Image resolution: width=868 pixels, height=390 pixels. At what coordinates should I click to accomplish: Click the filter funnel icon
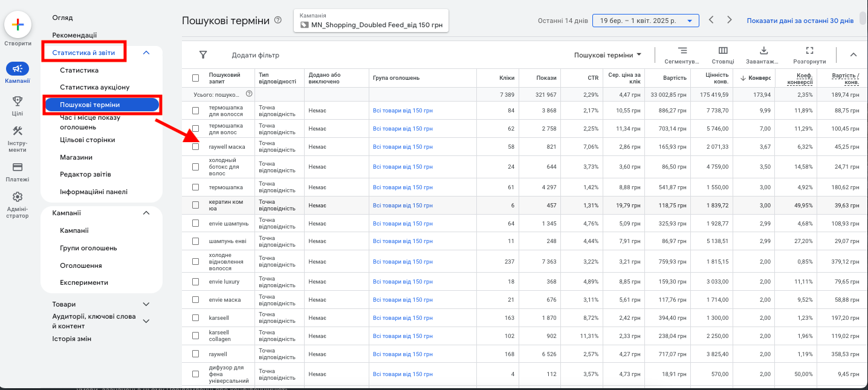[x=204, y=55]
